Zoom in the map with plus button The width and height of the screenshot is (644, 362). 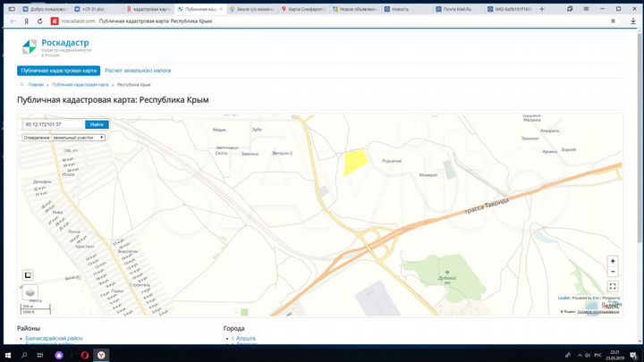(613, 260)
